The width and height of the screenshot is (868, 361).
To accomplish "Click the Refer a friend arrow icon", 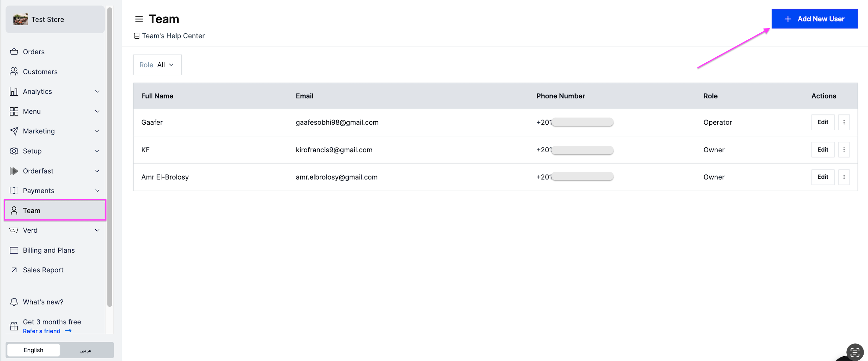I will coord(68,331).
